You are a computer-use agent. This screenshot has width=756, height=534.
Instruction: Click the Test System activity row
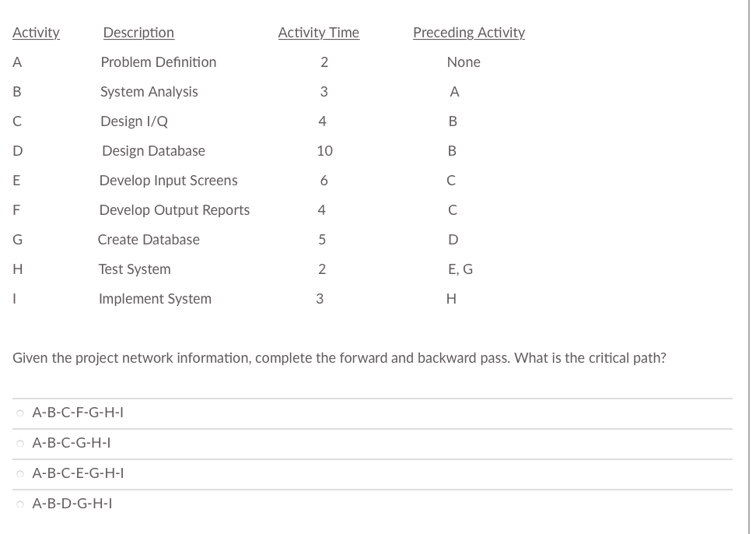point(135,269)
